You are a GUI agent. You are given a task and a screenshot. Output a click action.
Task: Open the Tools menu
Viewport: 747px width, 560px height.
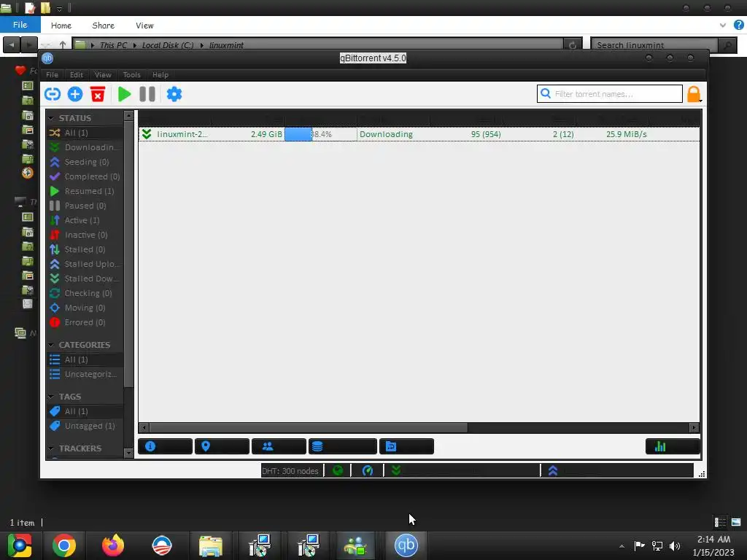tap(131, 75)
